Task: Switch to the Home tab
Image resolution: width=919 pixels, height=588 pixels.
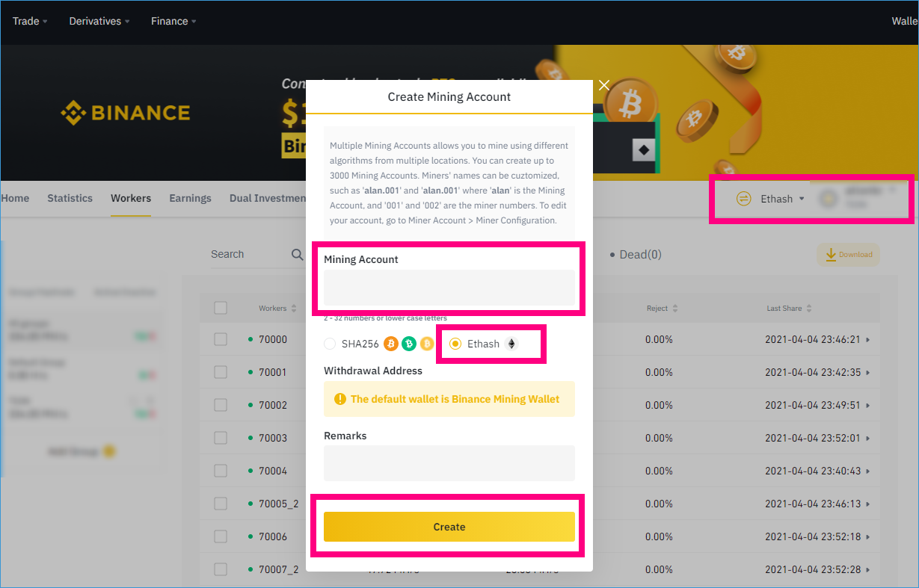Action: [15, 198]
